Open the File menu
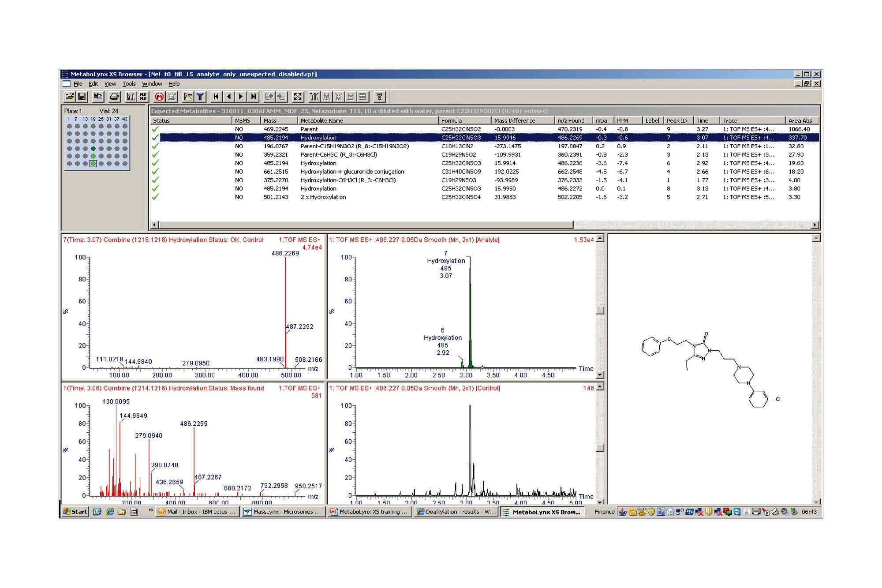The width and height of the screenshot is (882, 588). click(78, 84)
